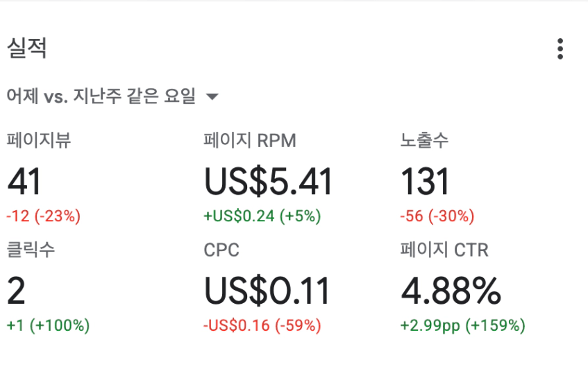Select the 페이지뷰 metric label
The height and width of the screenshot is (369, 588).
pos(39,140)
